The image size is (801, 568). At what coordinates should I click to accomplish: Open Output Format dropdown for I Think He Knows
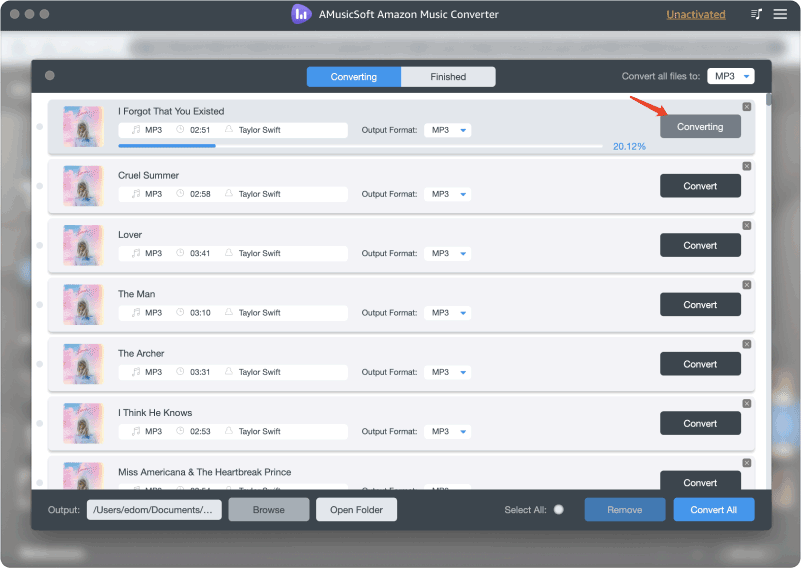(x=447, y=432)
